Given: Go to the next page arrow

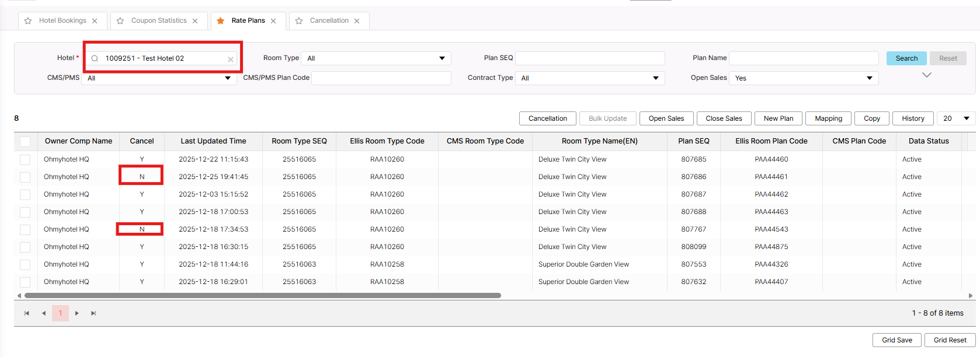Looking at the screenshot, I should pos(77,313).
